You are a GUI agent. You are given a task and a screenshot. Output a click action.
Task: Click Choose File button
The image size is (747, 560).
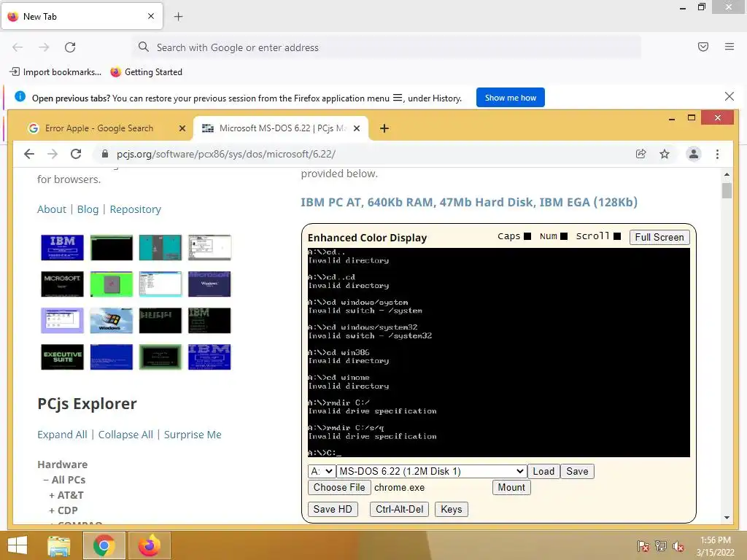pyautogui.click(x=339, y=487)
